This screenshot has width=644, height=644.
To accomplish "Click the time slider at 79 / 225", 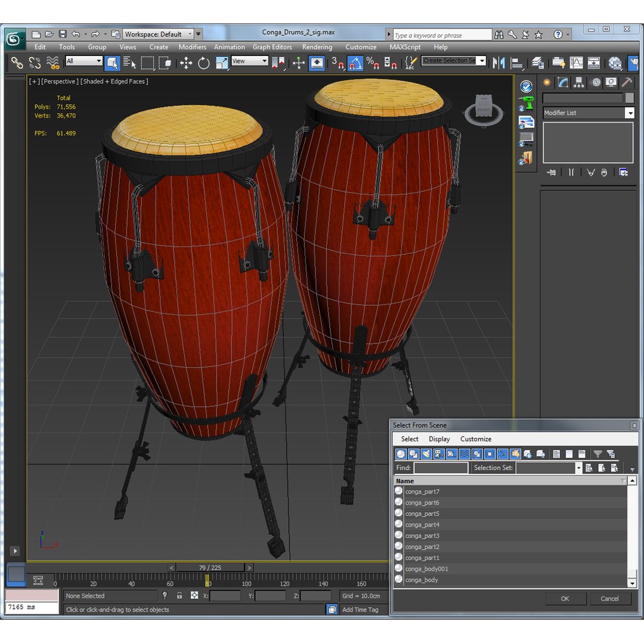I will coord(210,568).
